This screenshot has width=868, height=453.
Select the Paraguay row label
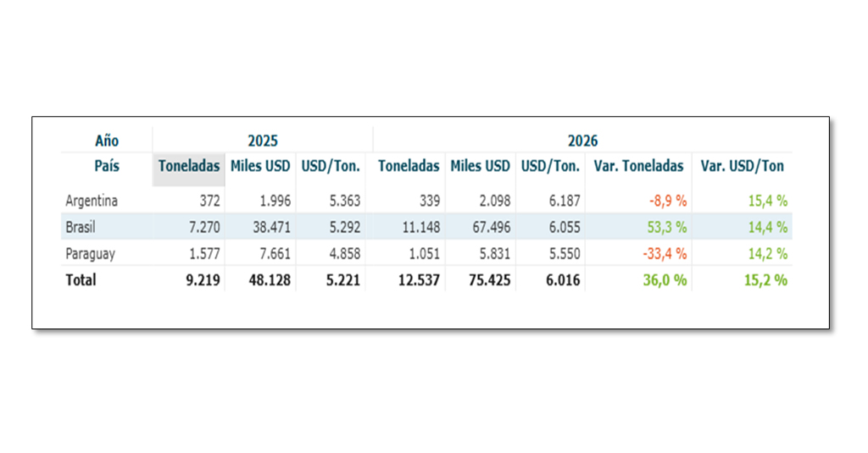click(91, 253)
